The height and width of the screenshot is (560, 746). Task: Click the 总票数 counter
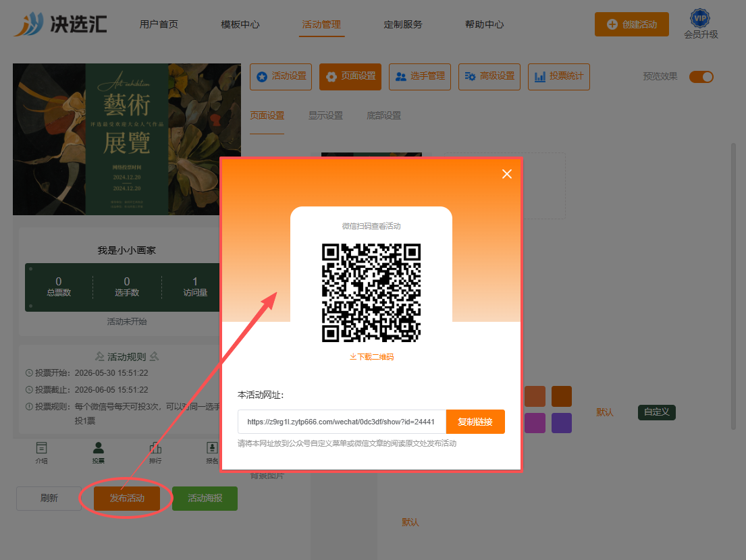click(x=59, y=287)
